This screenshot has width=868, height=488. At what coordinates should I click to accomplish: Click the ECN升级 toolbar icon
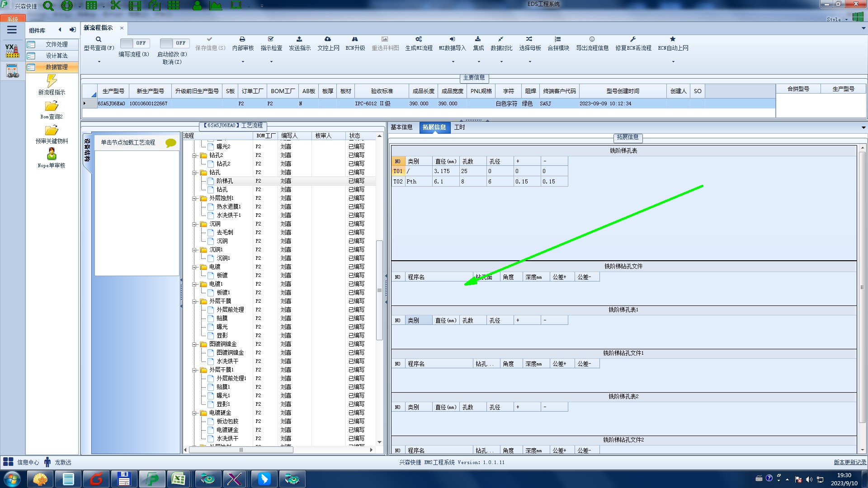pyautogui.click(x=355, y=39)
